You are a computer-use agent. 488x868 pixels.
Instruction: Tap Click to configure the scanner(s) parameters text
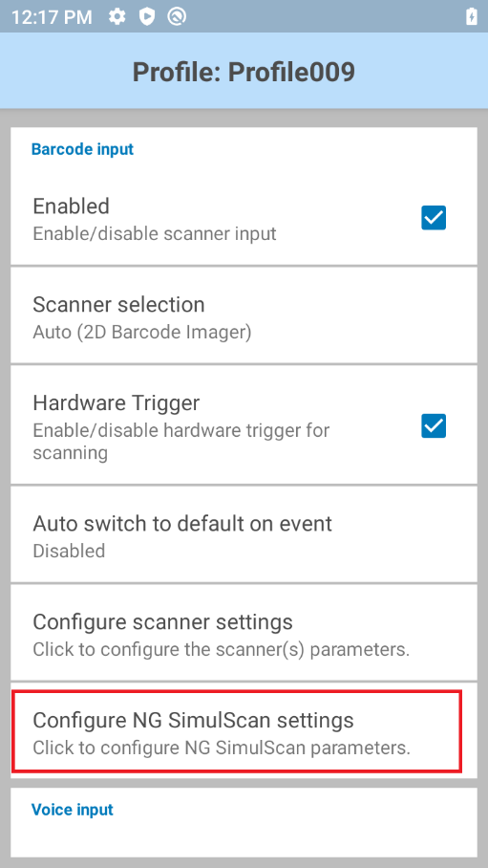tap(222, 649)
